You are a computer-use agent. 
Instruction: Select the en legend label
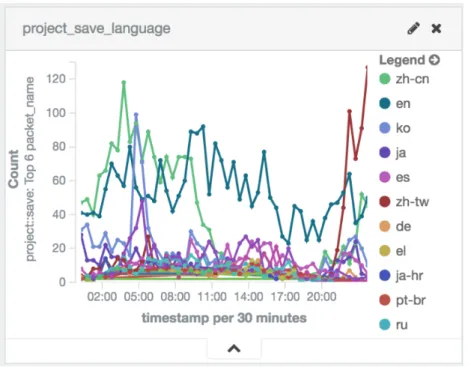click(403, 104)
